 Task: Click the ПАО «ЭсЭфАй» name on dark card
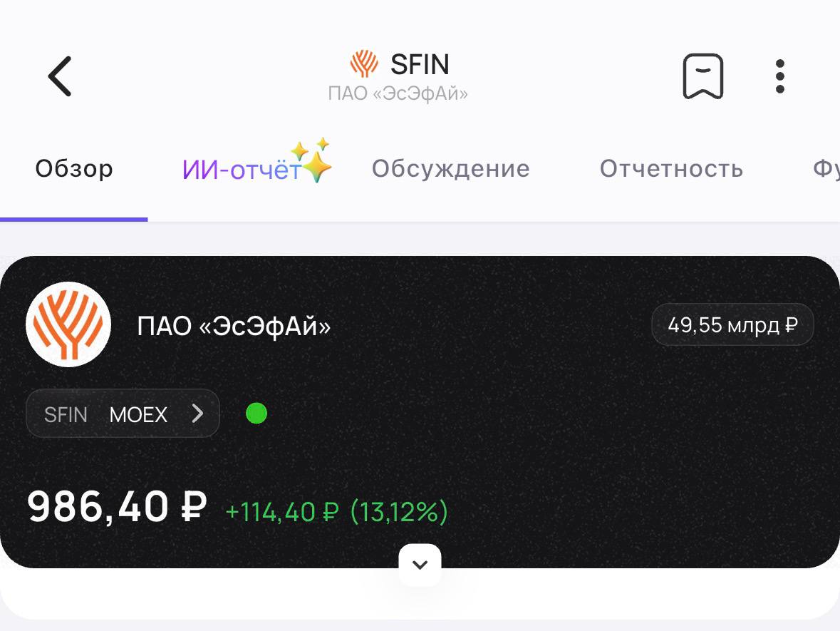[234, 327]
